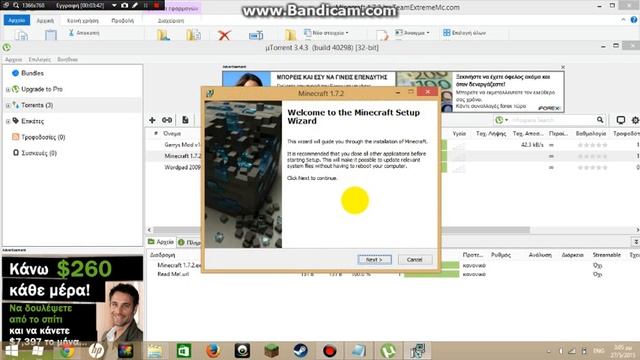Sort torrents by Όνομα column header

172,133
